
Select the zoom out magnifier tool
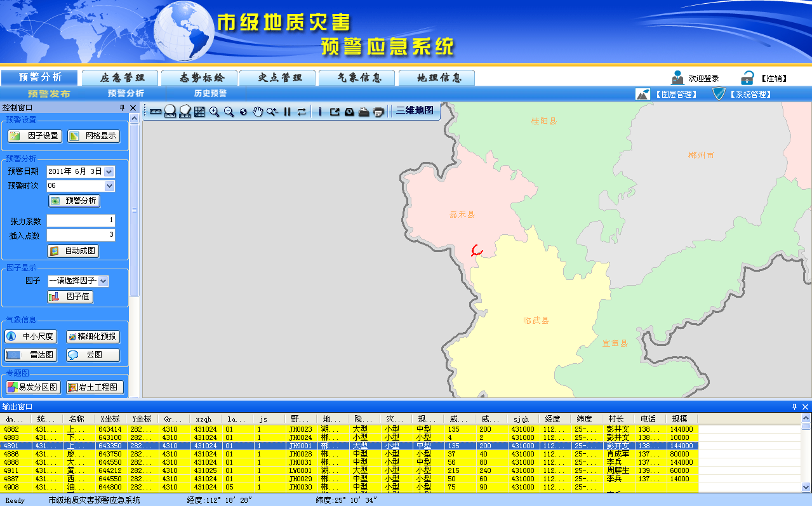pyautogui.click(x=228, y=111)
